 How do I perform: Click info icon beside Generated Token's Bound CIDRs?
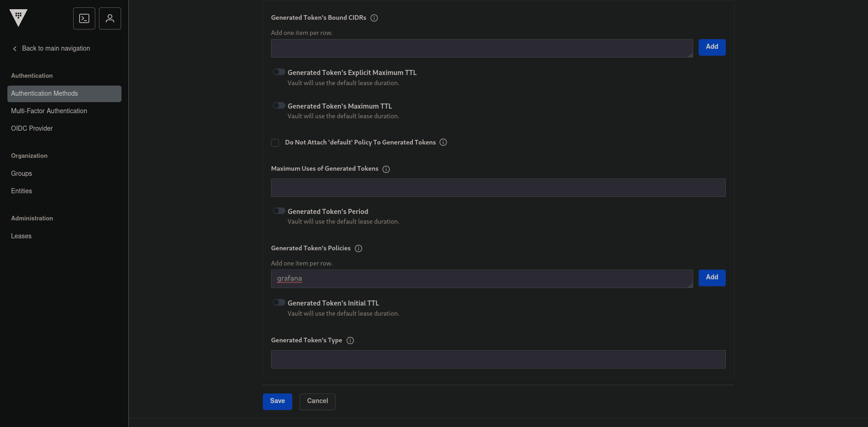tap(374, 18)
